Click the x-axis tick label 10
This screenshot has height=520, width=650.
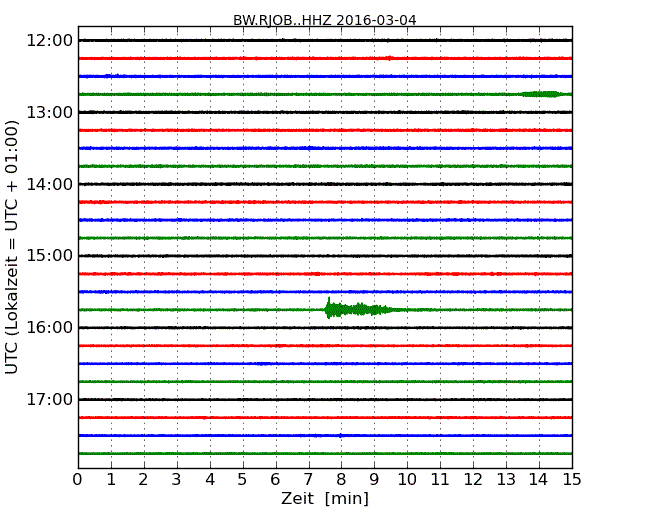407,480
